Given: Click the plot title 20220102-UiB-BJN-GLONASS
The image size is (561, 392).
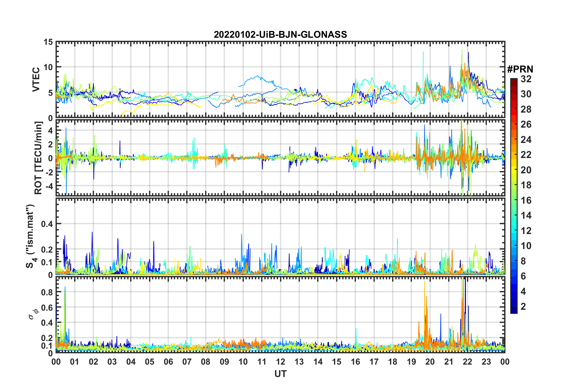Looking at the screenshot, I should pos(280,34).
